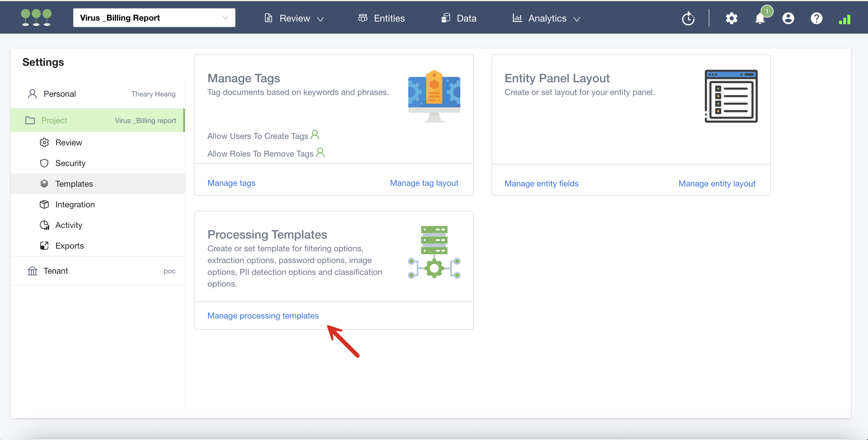Click the Manage processing templates link
The width and height of the screenshot is (868, 440).
(263, 315)
